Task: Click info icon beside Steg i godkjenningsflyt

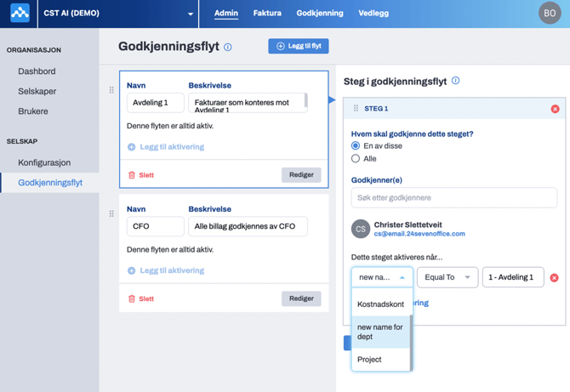Action: point(456,81)
